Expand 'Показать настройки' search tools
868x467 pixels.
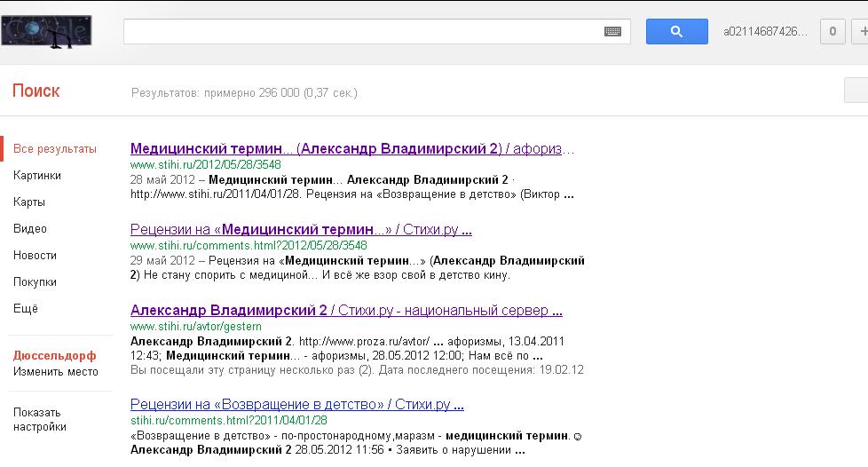[x=40, y=419]
